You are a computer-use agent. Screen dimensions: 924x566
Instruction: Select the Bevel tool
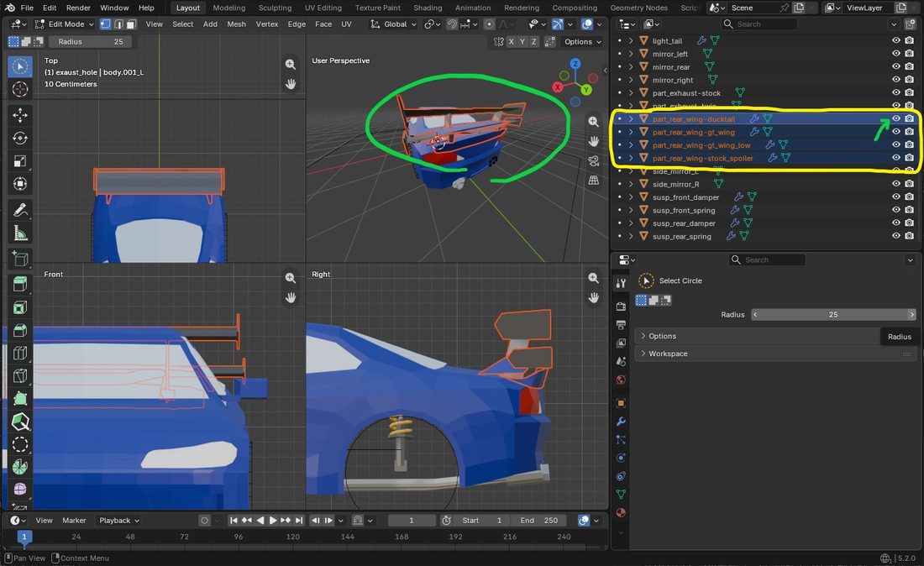click(x=20, y=330)
